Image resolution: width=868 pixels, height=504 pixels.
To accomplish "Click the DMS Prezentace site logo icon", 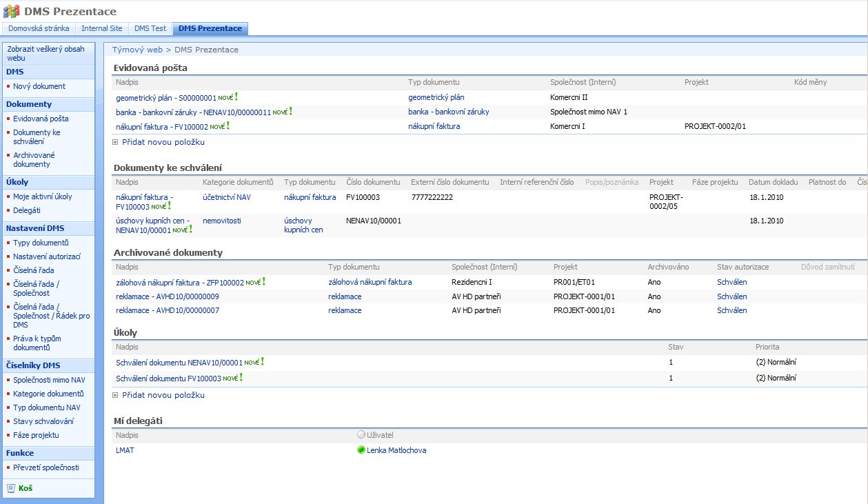I will (x=12, y=12).
